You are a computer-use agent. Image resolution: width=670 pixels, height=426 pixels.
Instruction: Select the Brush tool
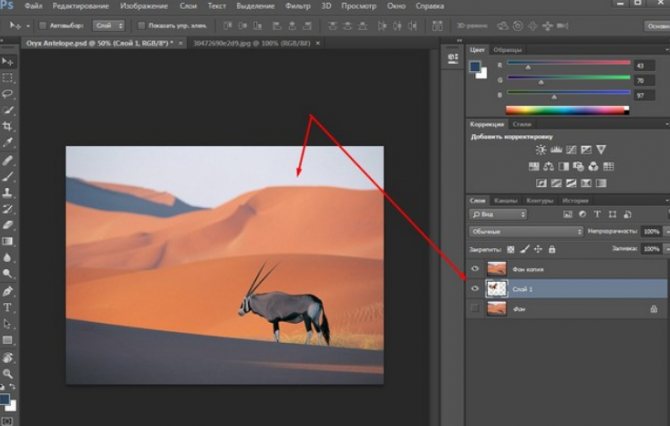pyautogui.click(x=7, y=176)
